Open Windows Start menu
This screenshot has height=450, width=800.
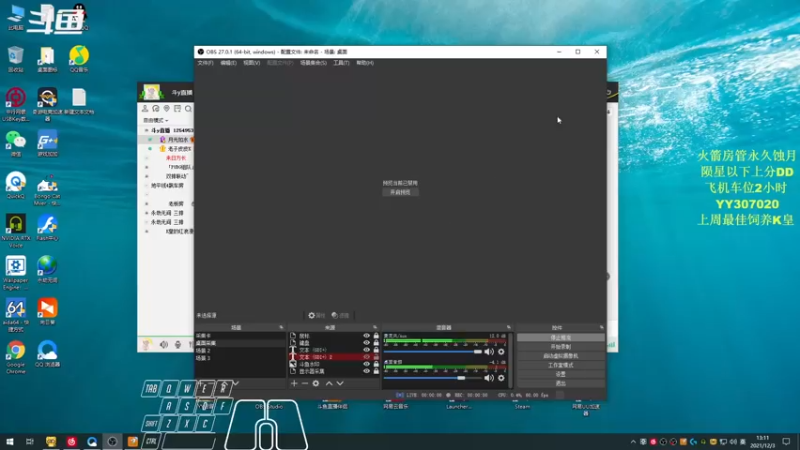pos(10,441)
